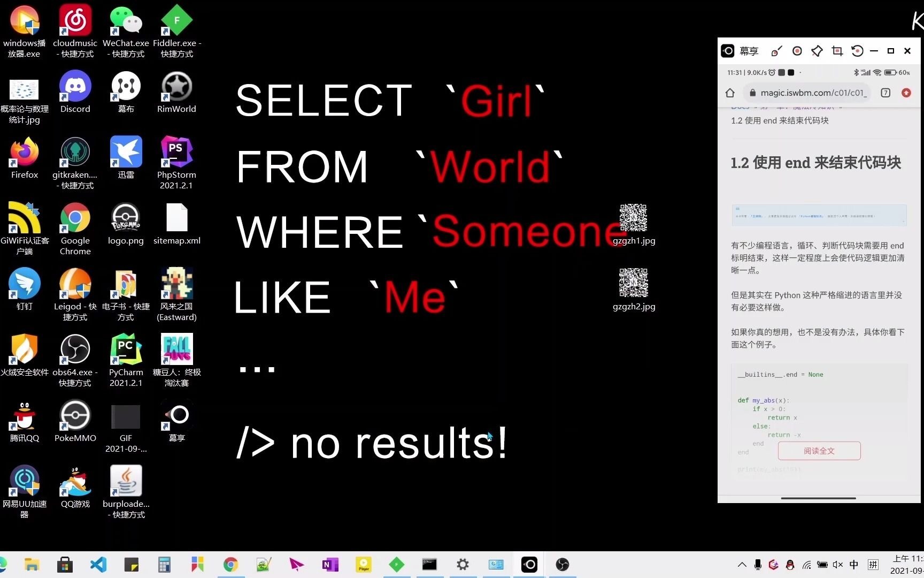Open the WeChat.exe desktop shortcut
The height and width of the screenshot is (578, 924).
[x=126, y=31]
